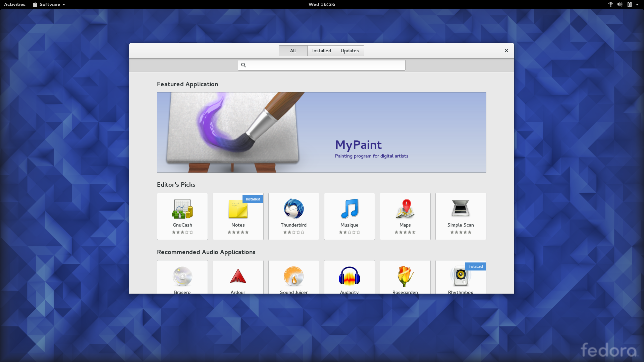The image size is (644, 362).
Task: Open the Rosegarden rose icon
Action: 405,276
